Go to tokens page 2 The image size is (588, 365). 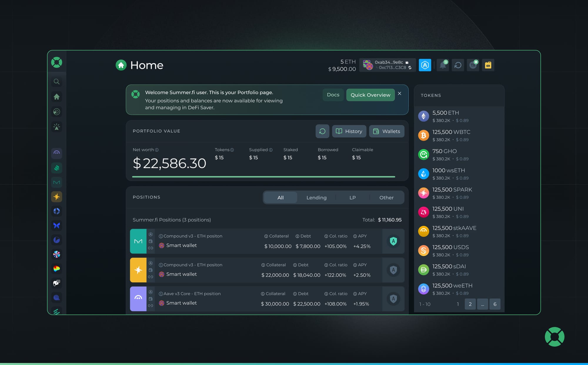[x=470, y=304]
